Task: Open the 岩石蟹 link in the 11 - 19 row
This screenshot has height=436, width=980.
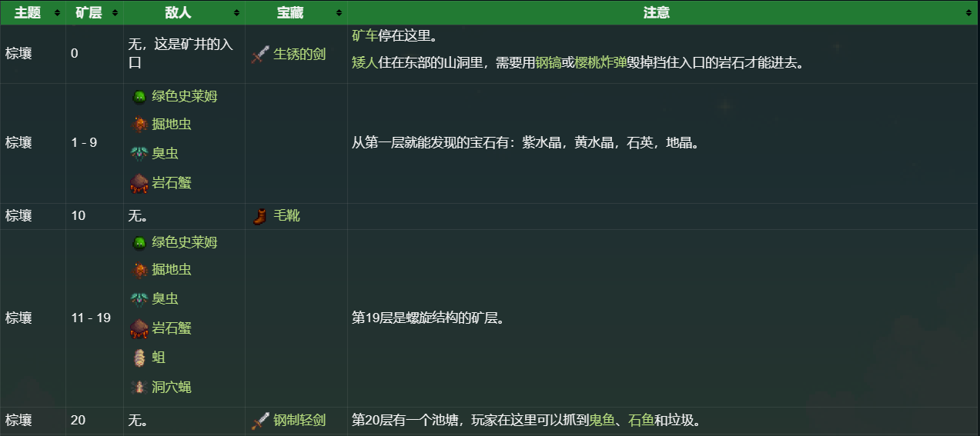Action: click(x=172, y=329)
